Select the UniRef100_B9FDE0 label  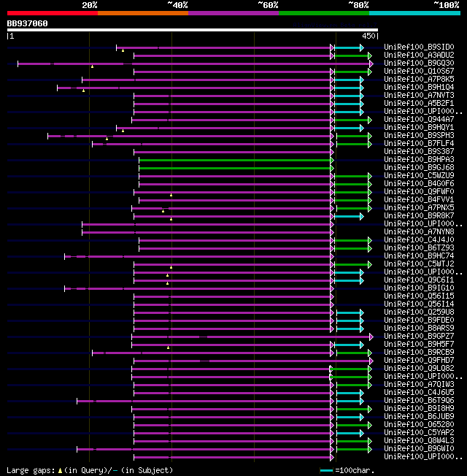(419, 320)
